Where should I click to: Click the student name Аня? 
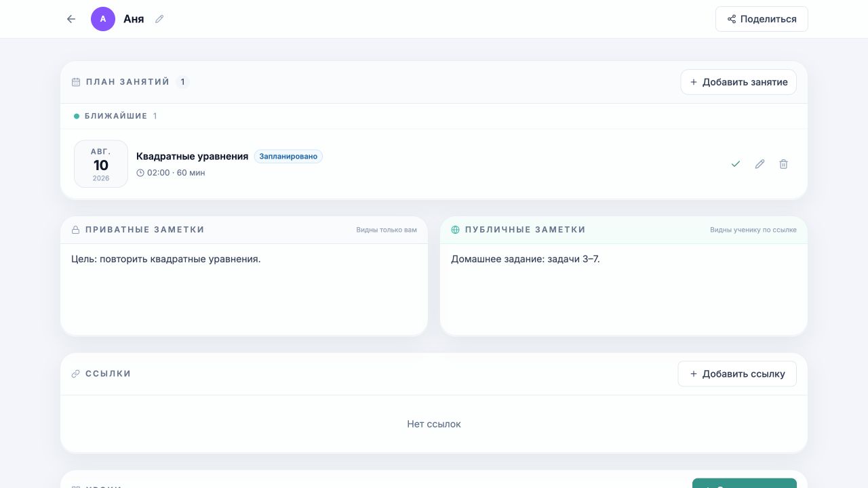[x=134, y=19]
